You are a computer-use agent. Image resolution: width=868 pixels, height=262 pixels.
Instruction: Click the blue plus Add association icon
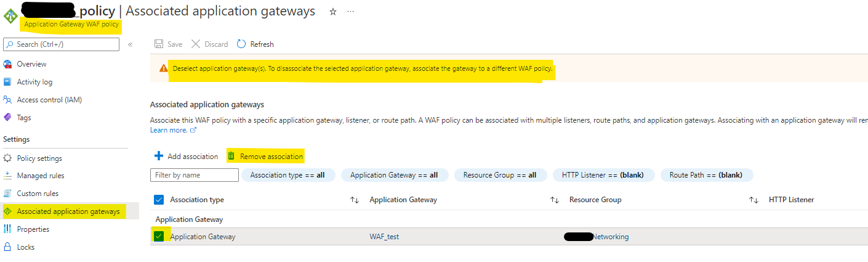click(159, 156)
